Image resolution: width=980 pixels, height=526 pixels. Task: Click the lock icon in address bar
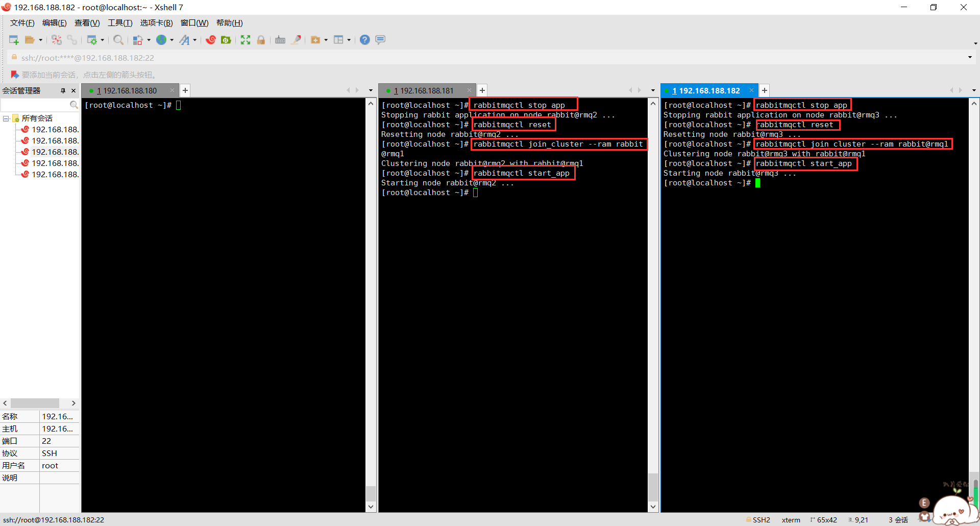[14, 58]
